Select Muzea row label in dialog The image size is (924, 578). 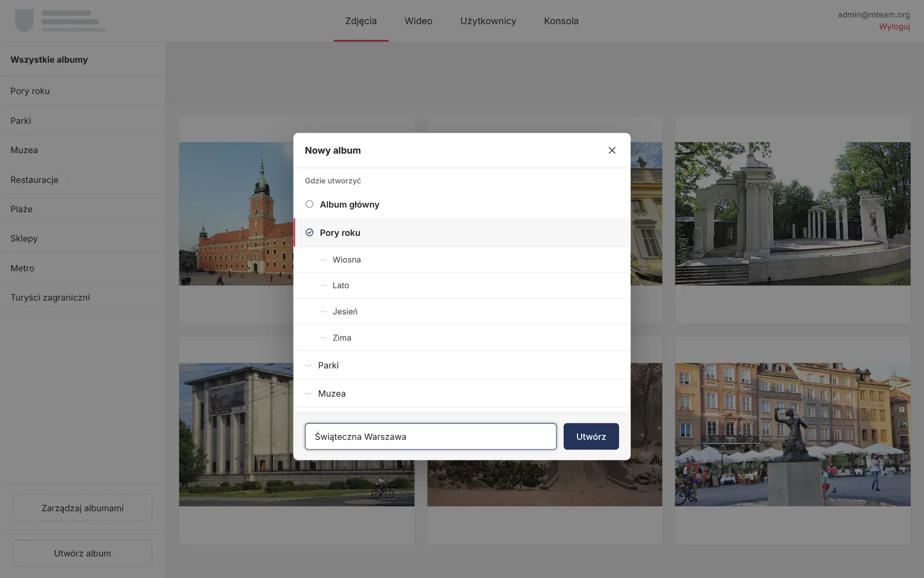click(332, 394)
